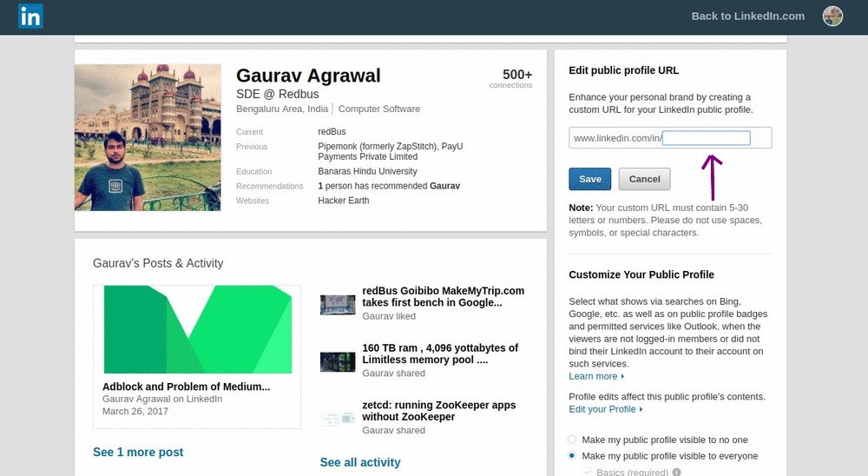Click the Gaurav Agrawal on LinkedIn byline
Image resolution: width=868 pixels, height=476 pixels.
(x=162, y=399)
